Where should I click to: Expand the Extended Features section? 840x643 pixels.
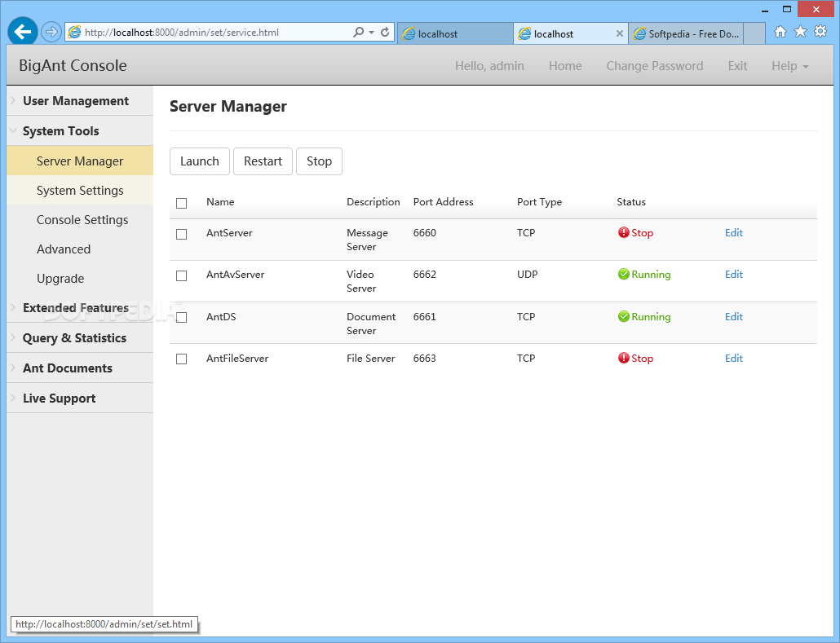(80, 308)
